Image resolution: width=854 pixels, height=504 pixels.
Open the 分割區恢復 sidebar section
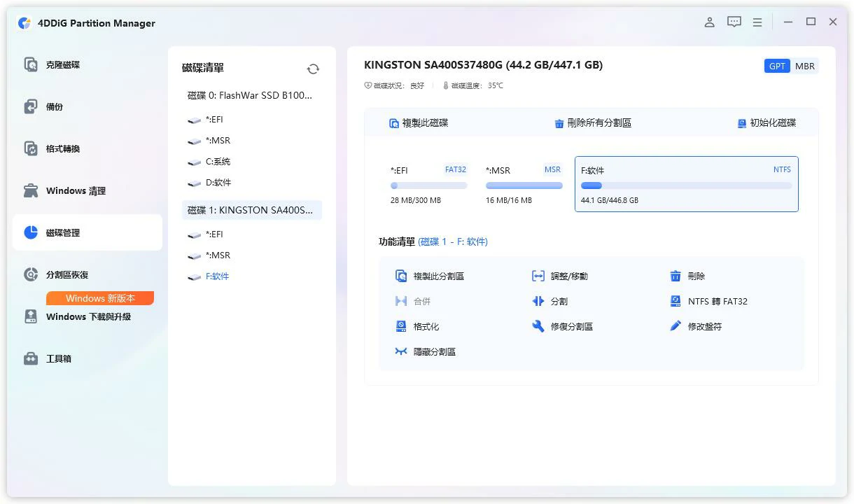click(x=87, y=274)
